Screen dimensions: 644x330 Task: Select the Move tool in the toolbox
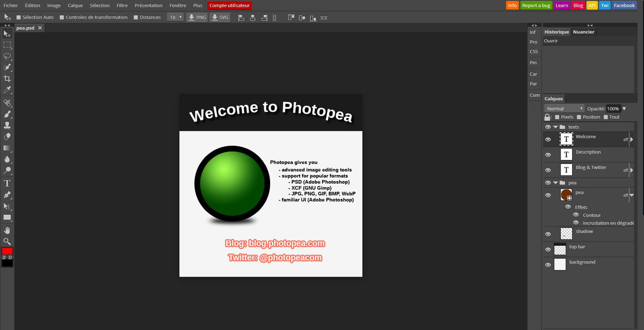7,34
